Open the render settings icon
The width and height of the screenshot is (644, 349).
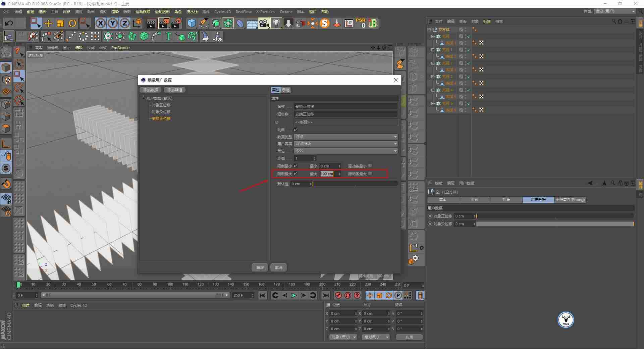click(x=176, y=23)
